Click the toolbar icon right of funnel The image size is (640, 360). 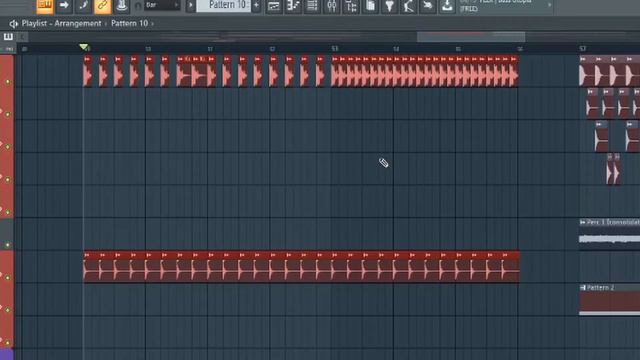(409, 6)
